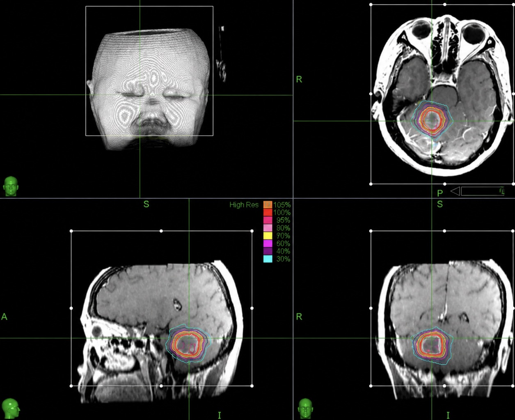Select the magenta-pink 95% isodose color swatch
Image resolution: width=515 pixels, height=420 pixels.
pyautogui.click(x=268, y=220)
